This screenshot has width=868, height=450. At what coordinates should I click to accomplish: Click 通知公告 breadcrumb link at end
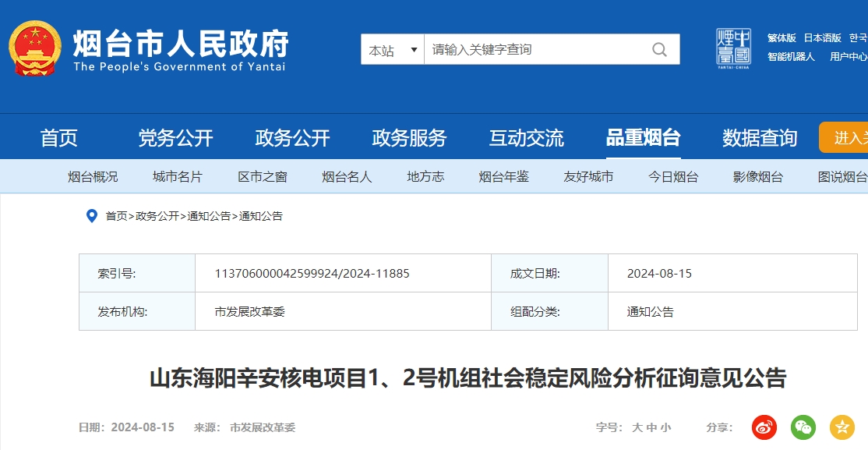[x=261, y=216]
